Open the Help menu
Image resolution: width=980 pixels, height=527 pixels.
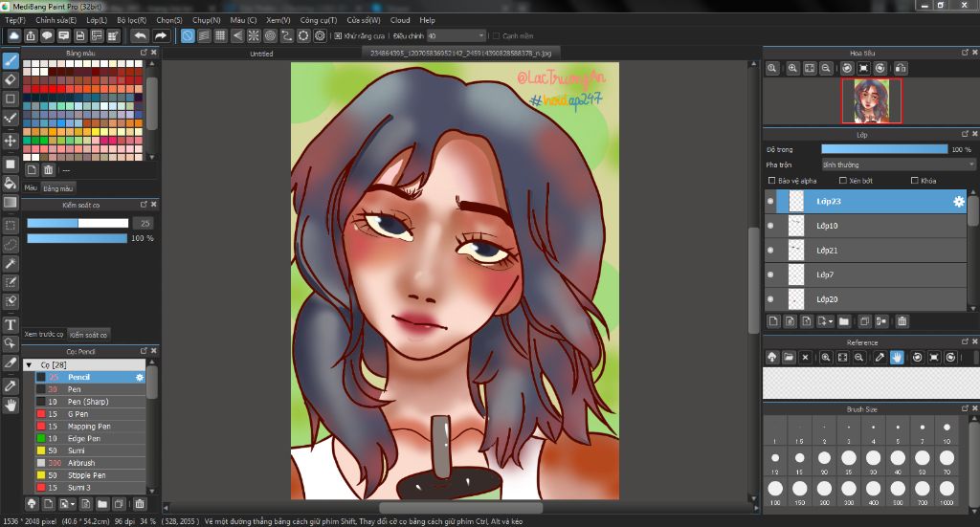tap(428, 20)
